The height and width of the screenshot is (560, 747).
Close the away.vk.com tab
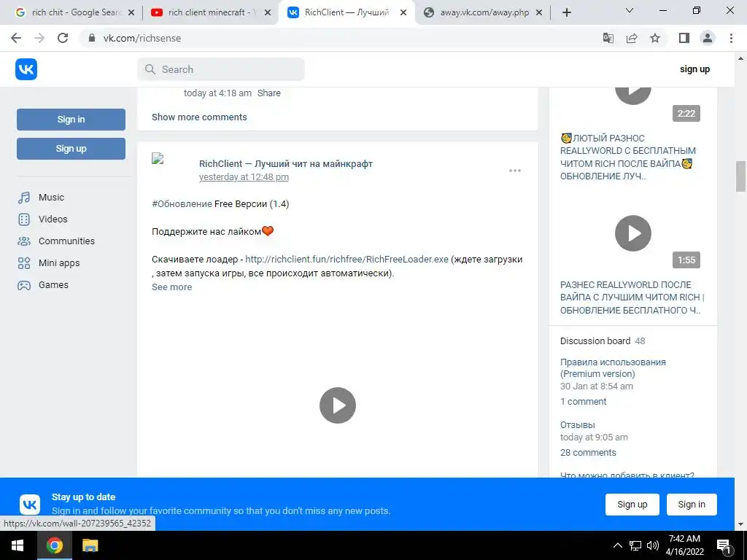[x=539, y=13]
